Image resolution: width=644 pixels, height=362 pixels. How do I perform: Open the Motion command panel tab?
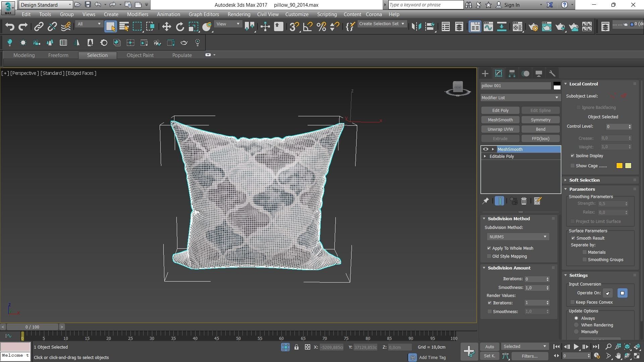point(526,73)
